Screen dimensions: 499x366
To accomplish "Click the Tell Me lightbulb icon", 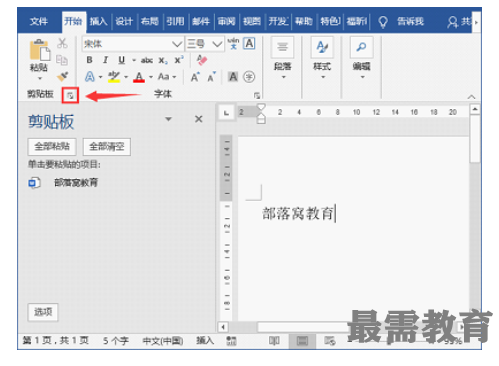I will click(x=383, y=22).
